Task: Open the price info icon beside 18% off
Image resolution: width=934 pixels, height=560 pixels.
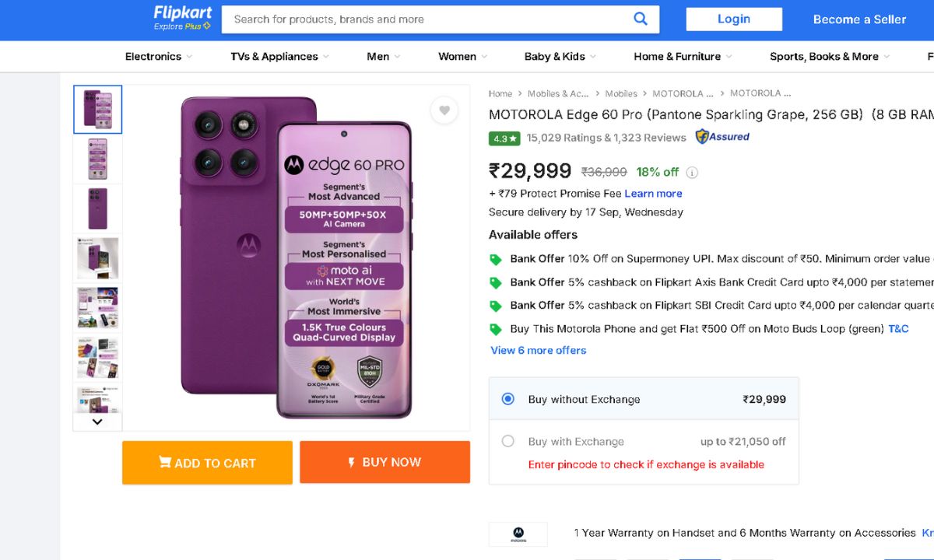Action: click(692, 173)
